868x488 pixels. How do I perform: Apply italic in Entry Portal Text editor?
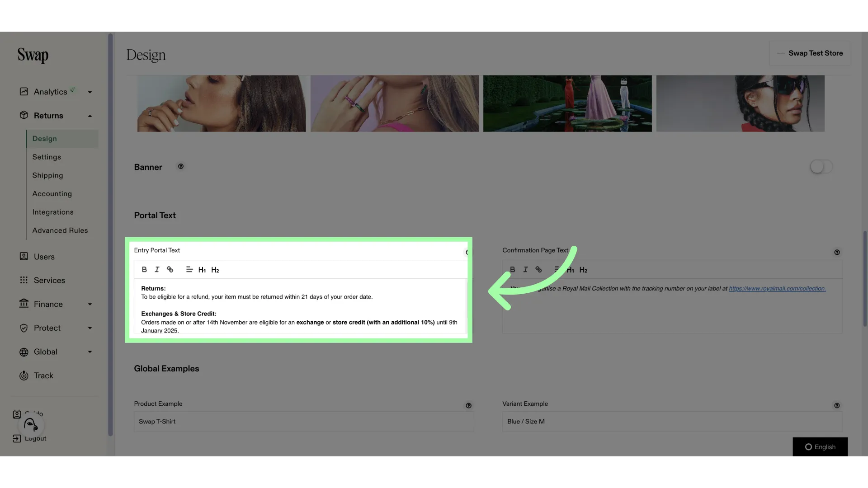pos(157,269)
